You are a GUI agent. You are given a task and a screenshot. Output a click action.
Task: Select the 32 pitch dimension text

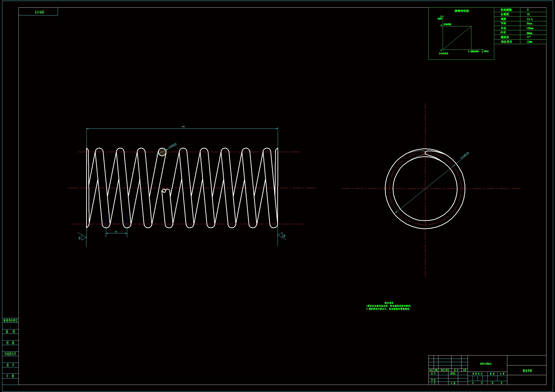point(116,232)
